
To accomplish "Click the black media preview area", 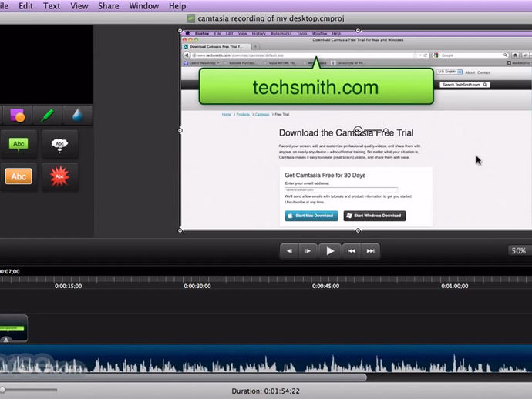I will point(46,65).
